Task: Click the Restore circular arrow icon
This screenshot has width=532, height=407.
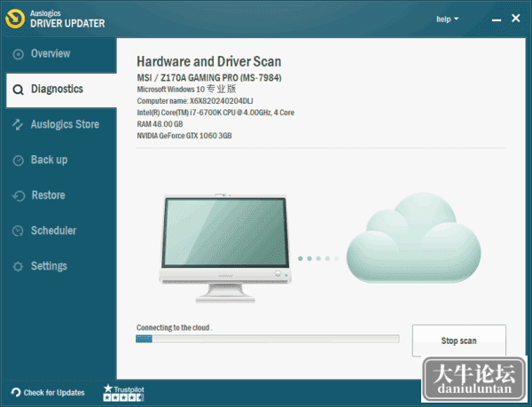Action: tap(19, 196)
